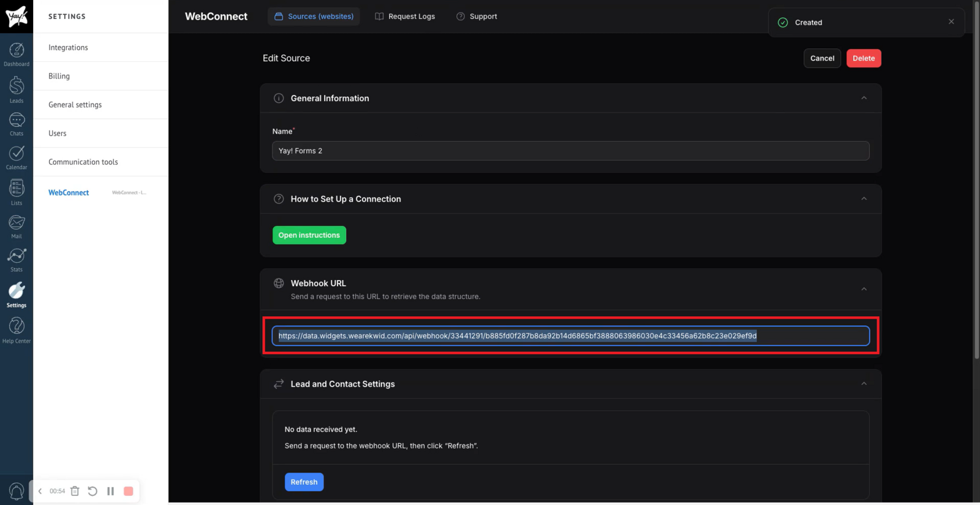Image resolution: width=980 pixels, height=505 pixels.
Task: Collapse the Webhook URL section
Action: [x=864, y=289]
